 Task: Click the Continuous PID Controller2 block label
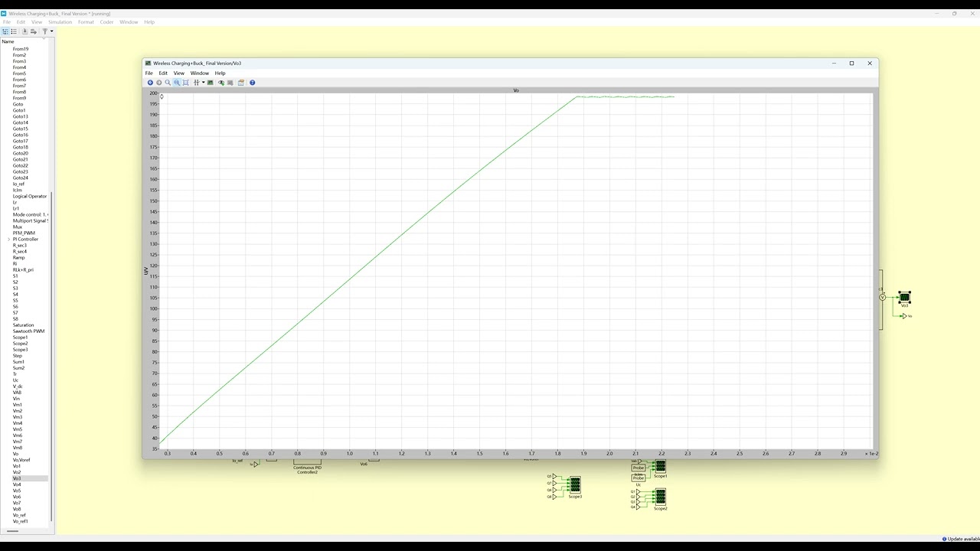pyautogui.click(x=307, y=470)
